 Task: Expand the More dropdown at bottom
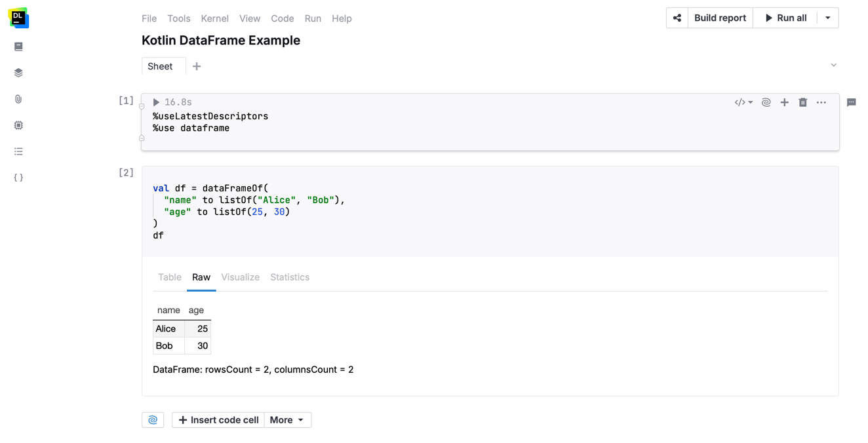pyautogui.click(x=287, y=420)
